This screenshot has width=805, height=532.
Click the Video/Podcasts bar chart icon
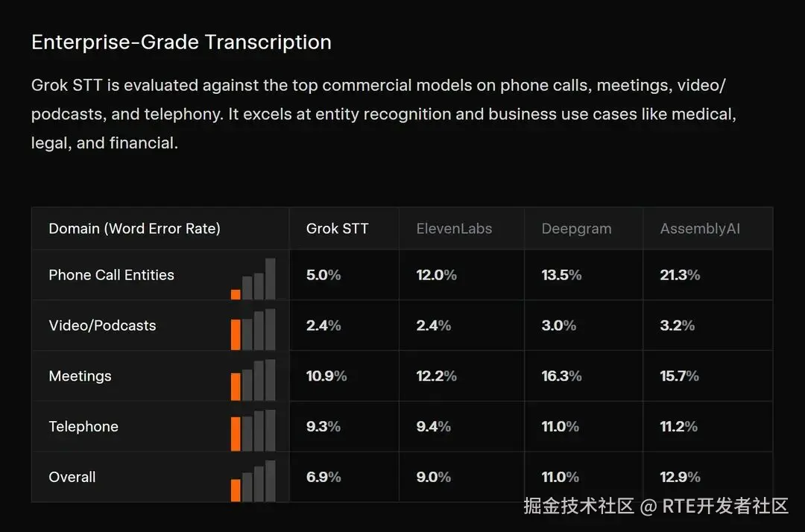(253, 329)
